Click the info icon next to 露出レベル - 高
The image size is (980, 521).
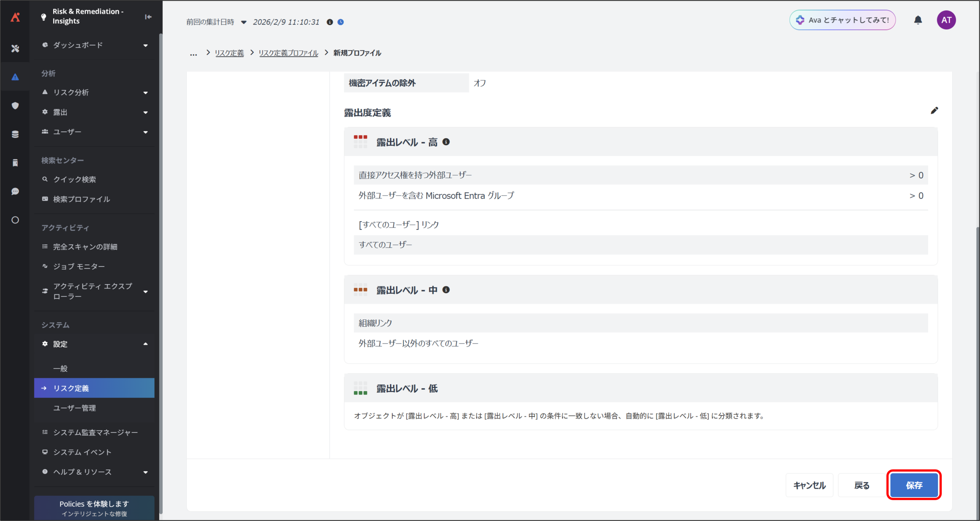(446, 142)
